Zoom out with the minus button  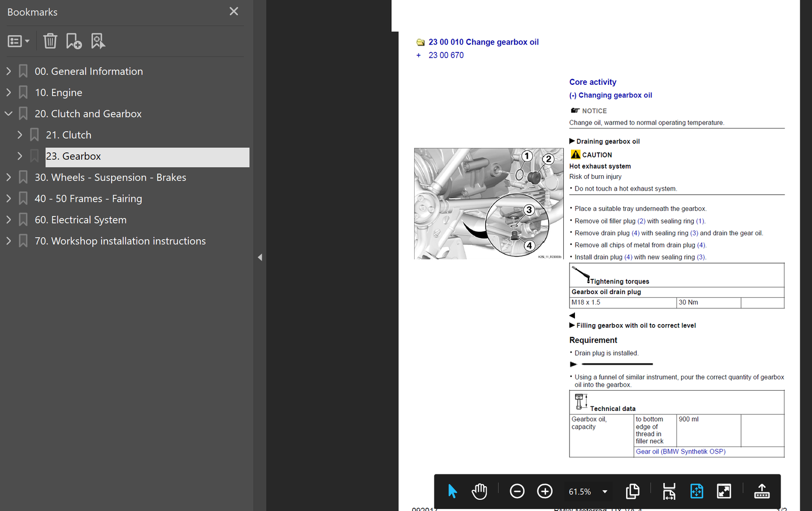pyautogui.click(x=517, y=491)
